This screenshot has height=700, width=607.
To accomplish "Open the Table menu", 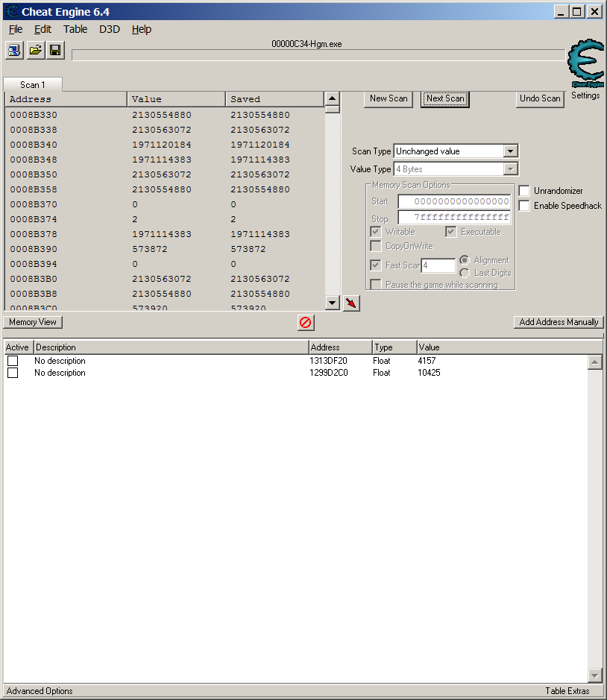I will pos(75,29).
